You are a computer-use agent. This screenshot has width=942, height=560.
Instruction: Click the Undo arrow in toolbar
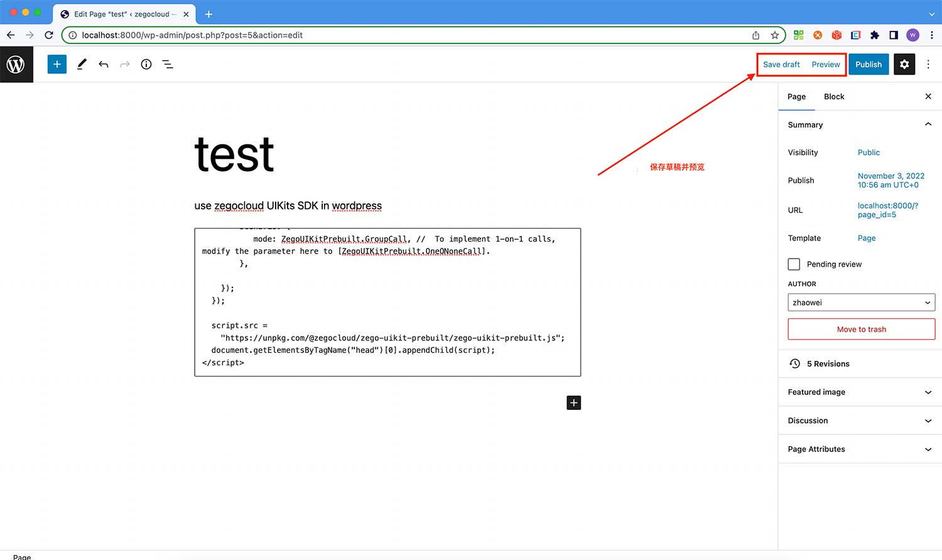pyautogui.click(x=104, y=64)
